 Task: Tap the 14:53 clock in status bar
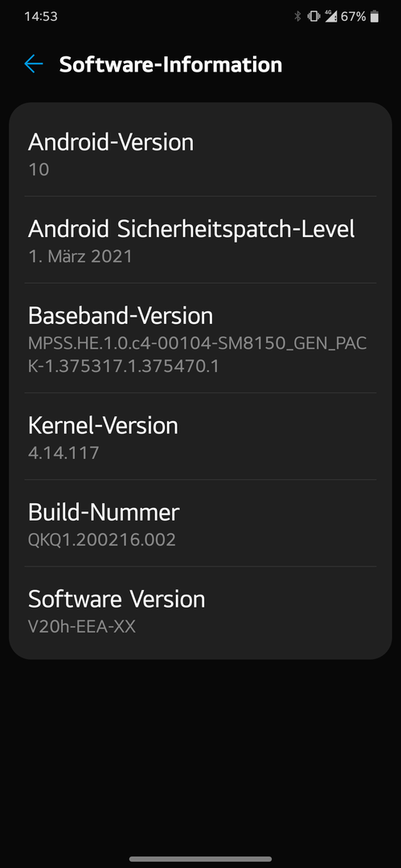[41, 17]
